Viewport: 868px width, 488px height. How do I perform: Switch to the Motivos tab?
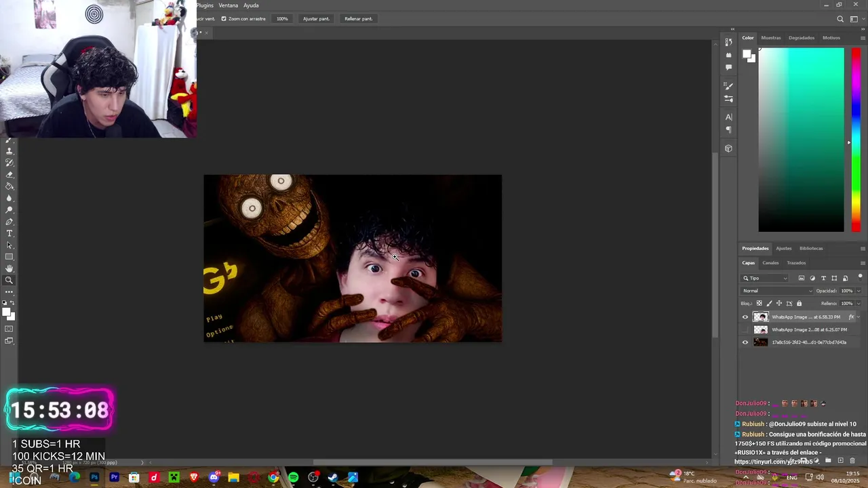coord(831,38)
